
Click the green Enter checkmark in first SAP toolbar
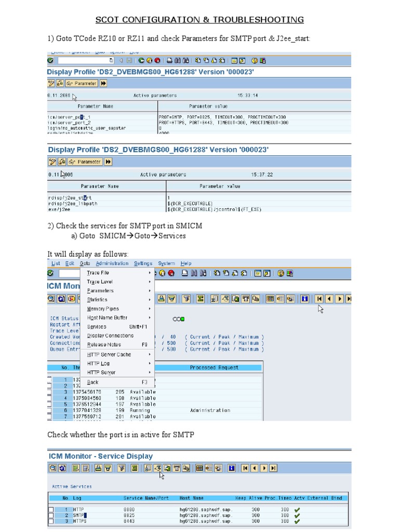tap(50, 61)
